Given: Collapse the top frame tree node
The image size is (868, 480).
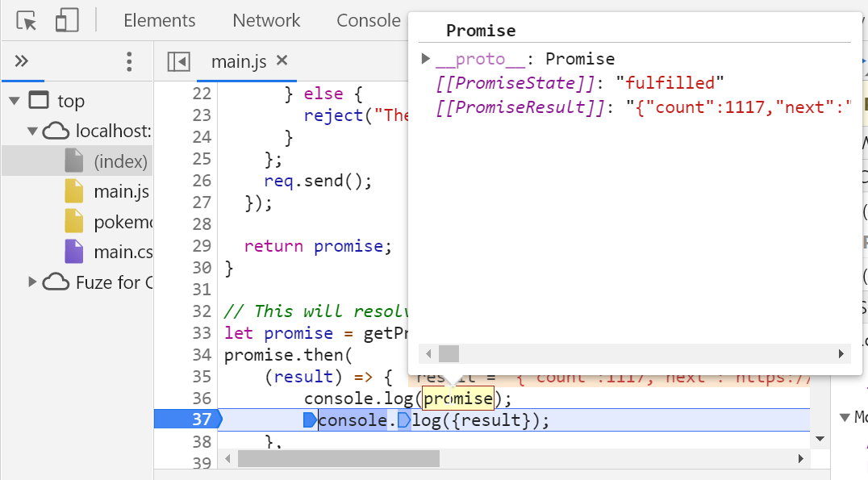Looking at the screenshot, I should tap(15, 101).
